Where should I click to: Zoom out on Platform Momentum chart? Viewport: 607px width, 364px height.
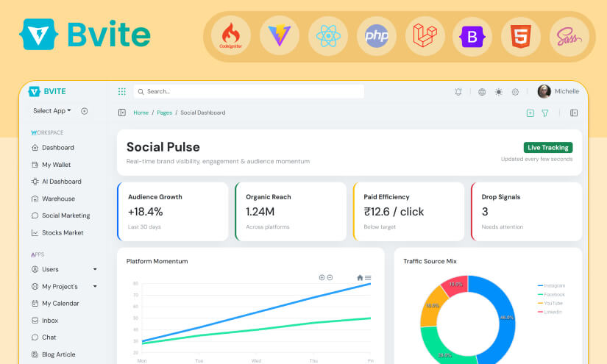click(x=330, y=277)
